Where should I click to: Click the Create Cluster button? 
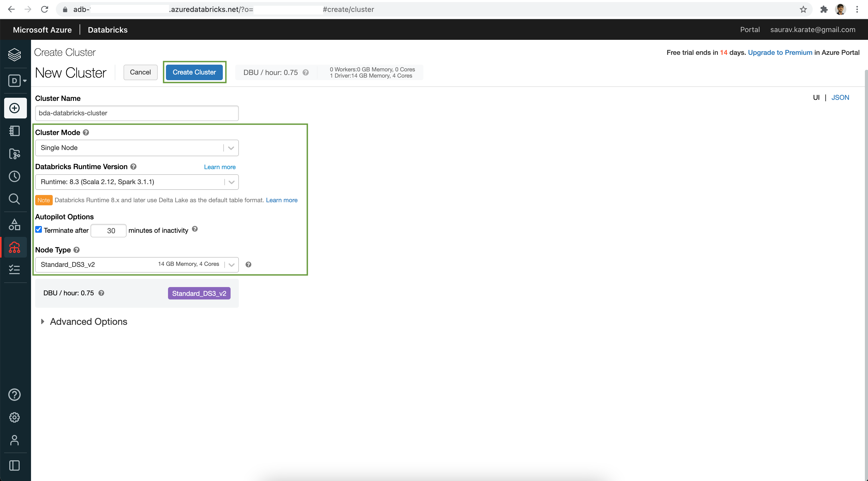click(194, 72)
